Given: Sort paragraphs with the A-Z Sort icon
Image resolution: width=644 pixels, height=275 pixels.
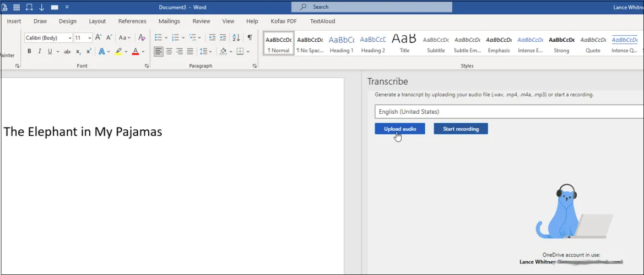Looking at the screenshot, I should [x=236, y=37].
